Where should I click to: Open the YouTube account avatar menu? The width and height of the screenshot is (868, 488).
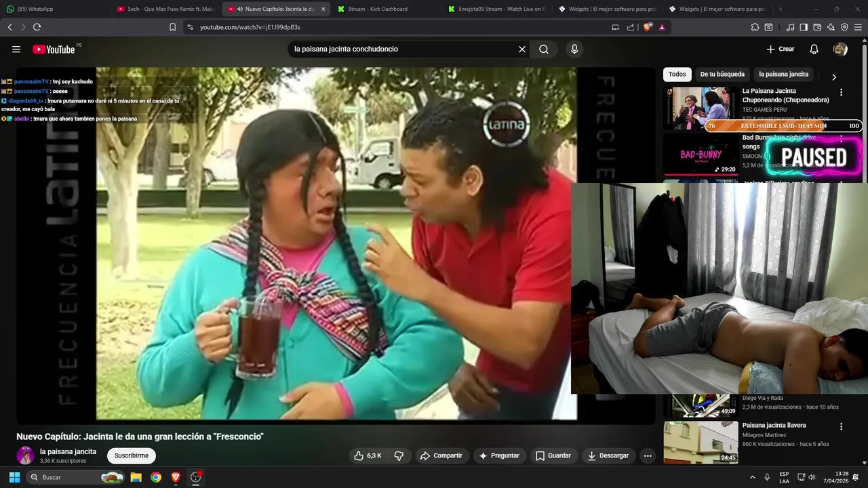coord(840,49)
